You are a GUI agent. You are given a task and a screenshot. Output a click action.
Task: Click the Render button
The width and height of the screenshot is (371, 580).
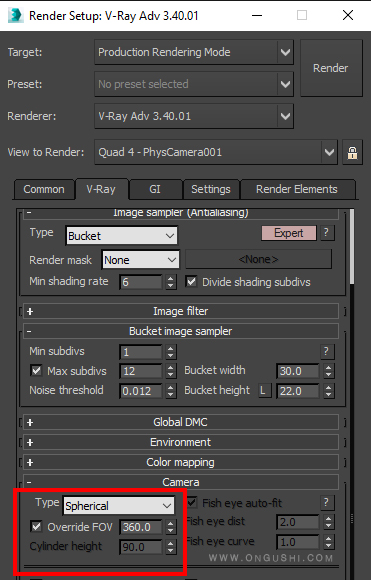331,68
